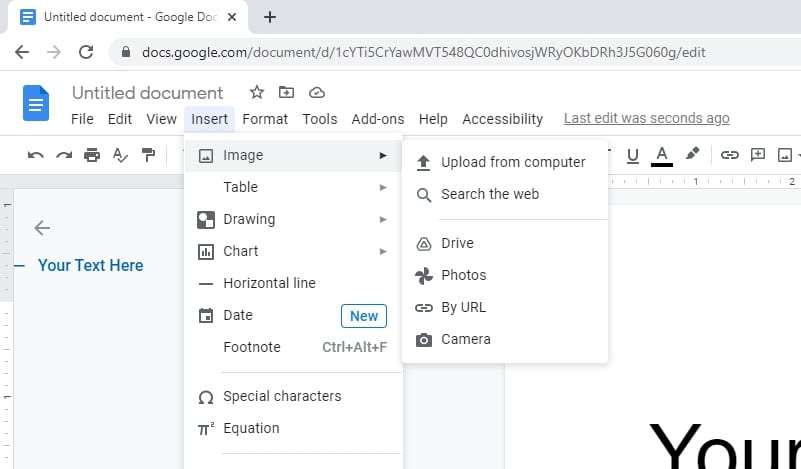The height and width of the screenshot is (469, 801).
Task: Open the 'Last edit was seconds ago' link
Action: click(647, 118)
